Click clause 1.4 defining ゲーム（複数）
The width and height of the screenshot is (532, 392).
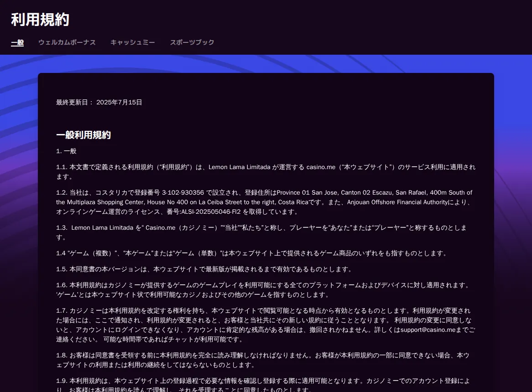252,253
